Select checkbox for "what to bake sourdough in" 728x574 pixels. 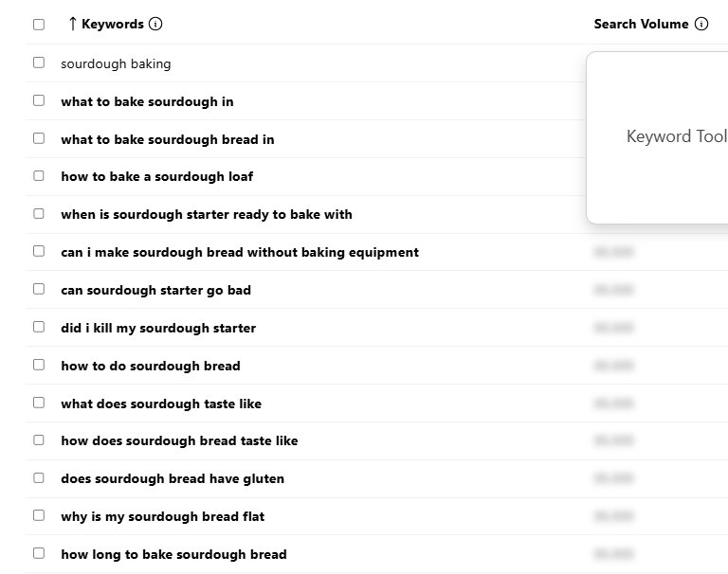(39, 100)
